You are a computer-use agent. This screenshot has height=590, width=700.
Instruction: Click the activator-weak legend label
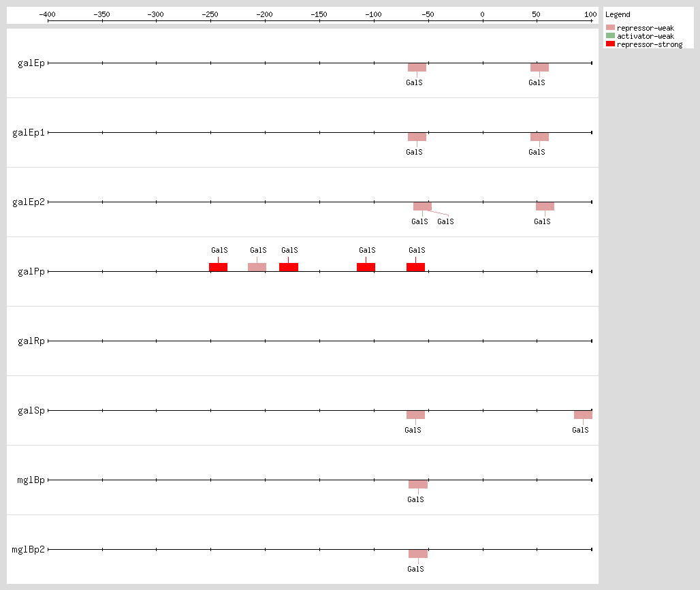pyautogui.click(x=646, y=36)
